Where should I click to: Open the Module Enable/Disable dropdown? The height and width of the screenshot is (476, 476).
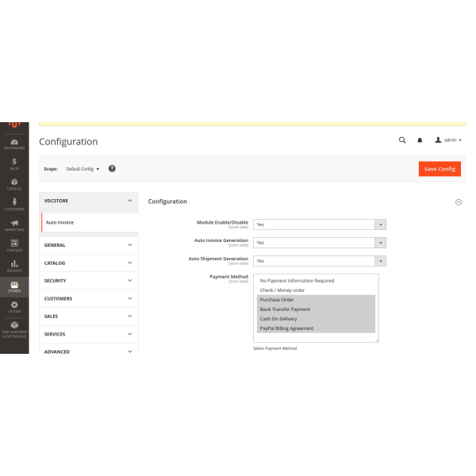point(319,225)
